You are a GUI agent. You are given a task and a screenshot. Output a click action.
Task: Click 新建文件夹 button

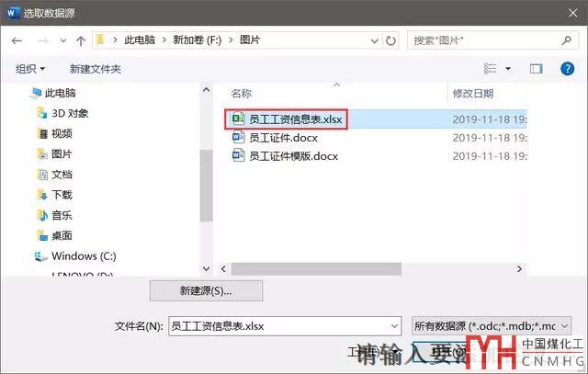pos(96,69)
